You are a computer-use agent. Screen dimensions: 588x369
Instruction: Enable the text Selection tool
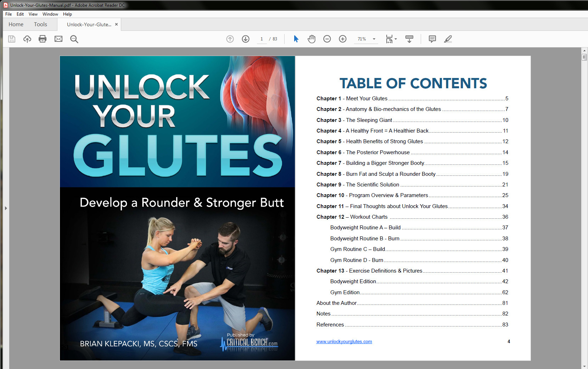[295, 39]
